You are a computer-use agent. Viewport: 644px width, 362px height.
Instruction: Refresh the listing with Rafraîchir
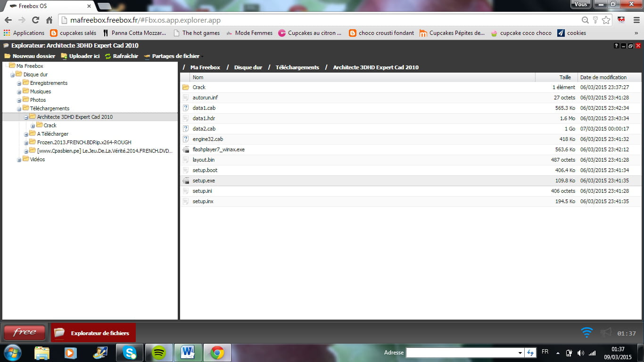click(122, 56)
